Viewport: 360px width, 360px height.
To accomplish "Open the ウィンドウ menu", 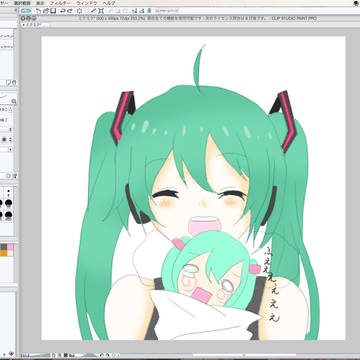I will [x=86, y=3].
